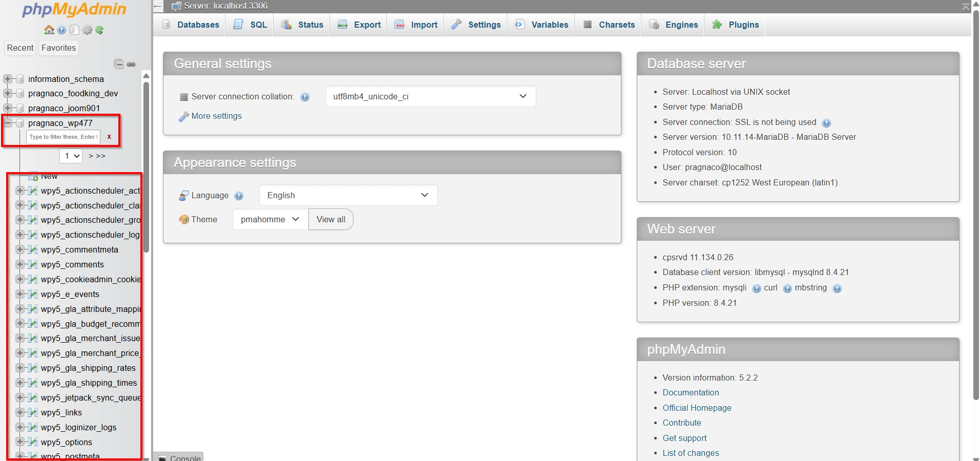Collapse all navigation tree items icon
The width and height of the screenshot is (980, 461).
119,64
